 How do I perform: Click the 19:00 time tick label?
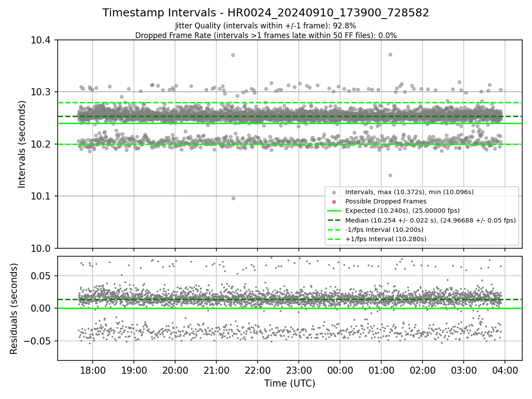134,370
